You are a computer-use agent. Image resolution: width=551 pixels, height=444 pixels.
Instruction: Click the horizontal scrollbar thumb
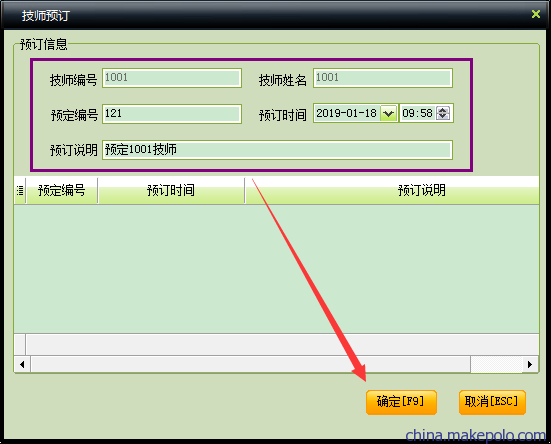pyautogui.click(x=251, y=364)
